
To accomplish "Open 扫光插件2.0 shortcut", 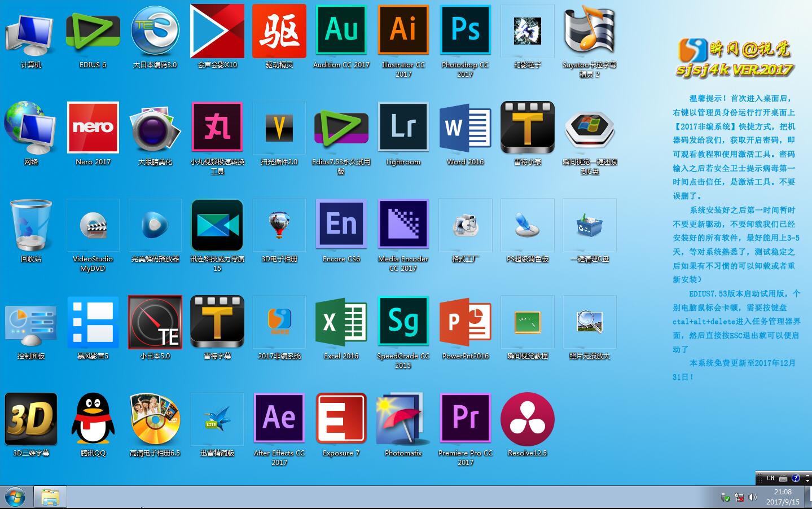I will click(279, 128).
